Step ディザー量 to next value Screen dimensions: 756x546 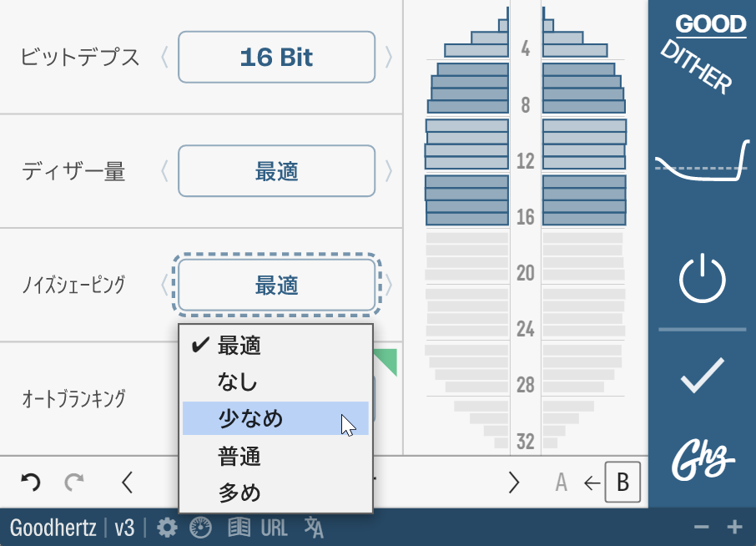(x=389, y=171)
